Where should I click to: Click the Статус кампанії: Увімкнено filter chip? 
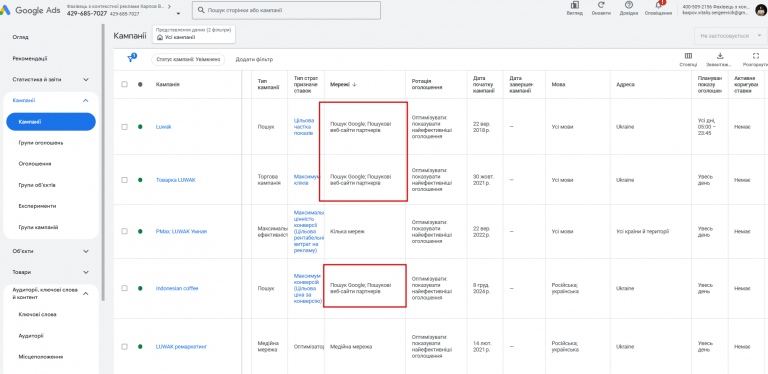(x=188, y=59)
